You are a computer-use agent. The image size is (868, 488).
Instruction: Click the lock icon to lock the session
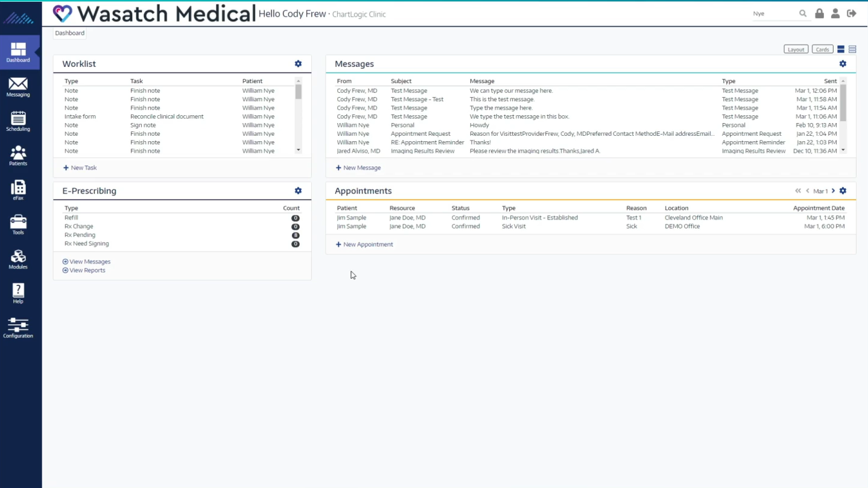(819, 13)
